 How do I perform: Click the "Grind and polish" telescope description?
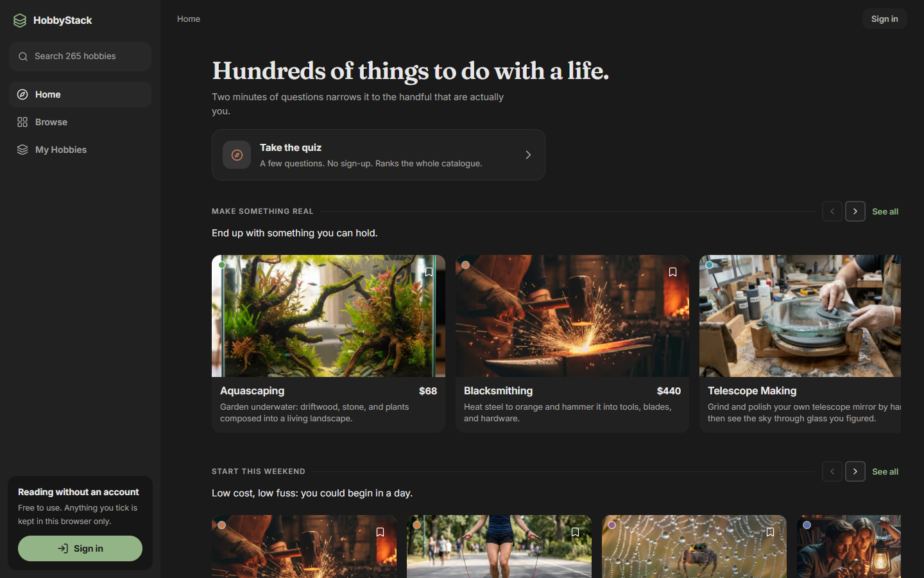[804, 413]
